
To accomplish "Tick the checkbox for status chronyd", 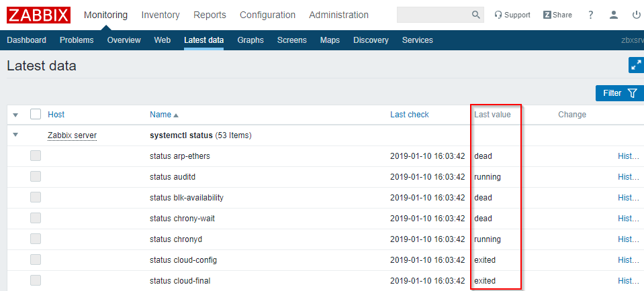I will pyautogui.click(x=36, y=239).
